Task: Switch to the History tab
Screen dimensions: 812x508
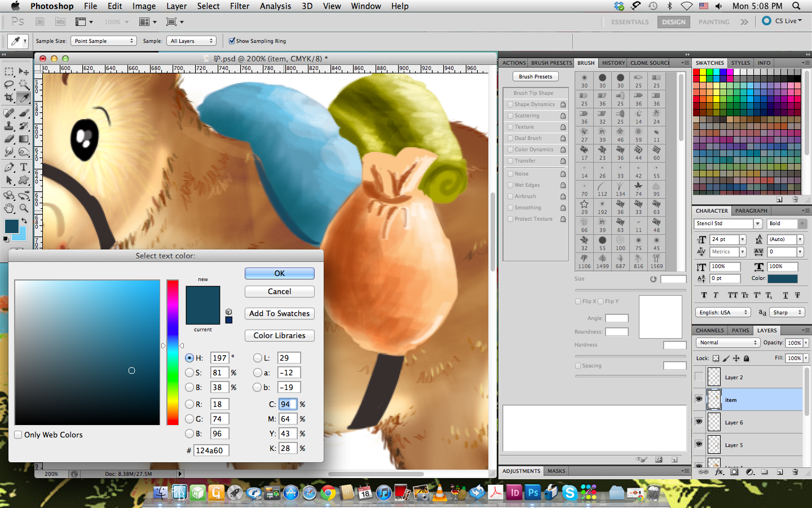Action: tap(613, 63)
